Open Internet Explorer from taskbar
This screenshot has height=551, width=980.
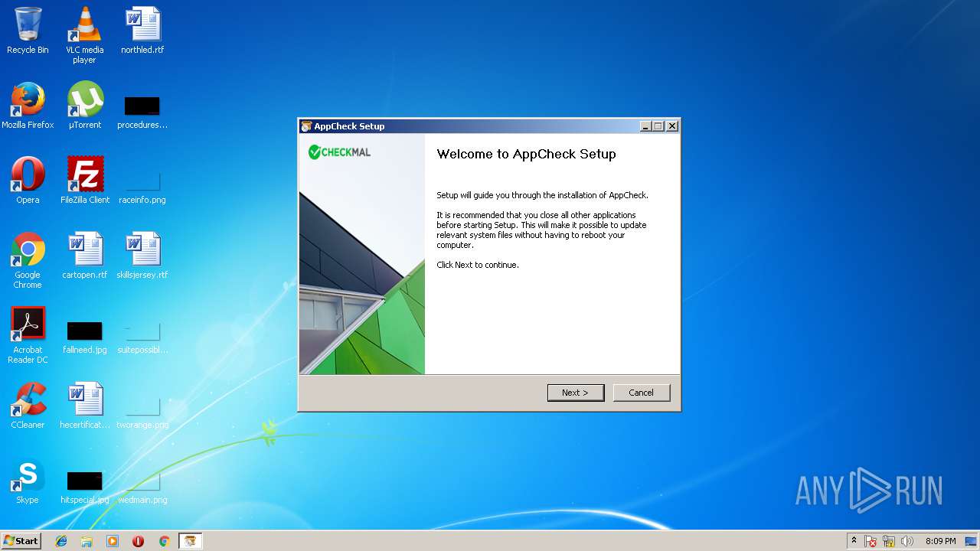[61, 541]
